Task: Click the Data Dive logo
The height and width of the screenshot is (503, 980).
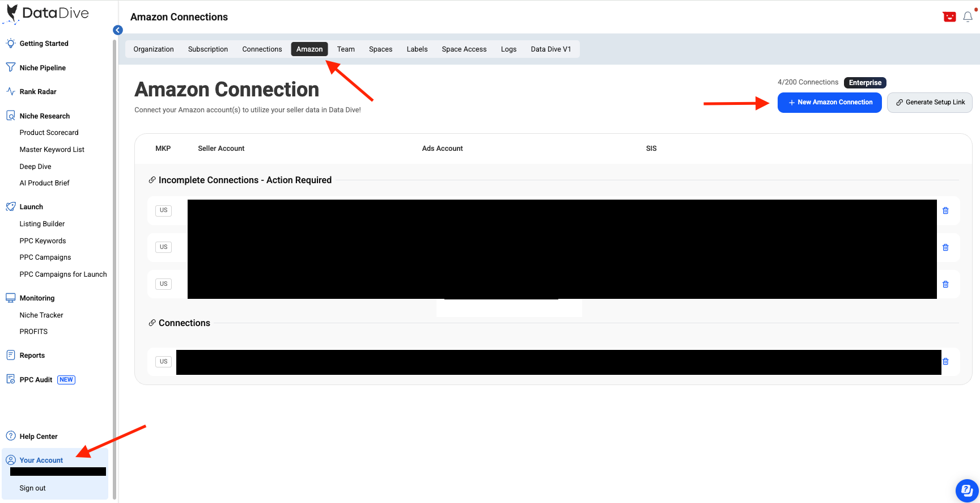Action: click(46, 14)
